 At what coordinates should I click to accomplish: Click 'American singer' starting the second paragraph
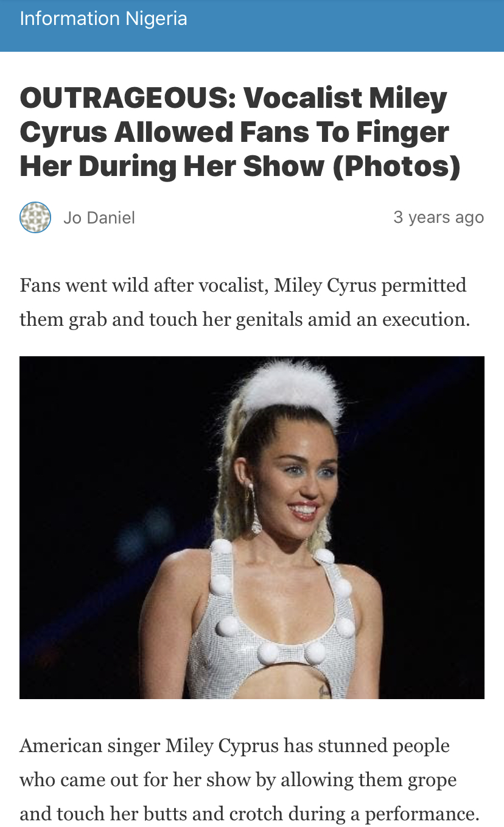90,746
